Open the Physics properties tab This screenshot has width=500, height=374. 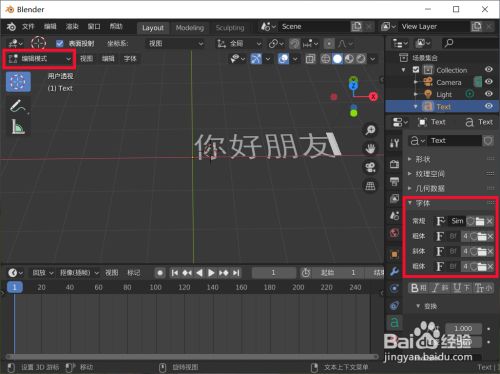(394, 289)
